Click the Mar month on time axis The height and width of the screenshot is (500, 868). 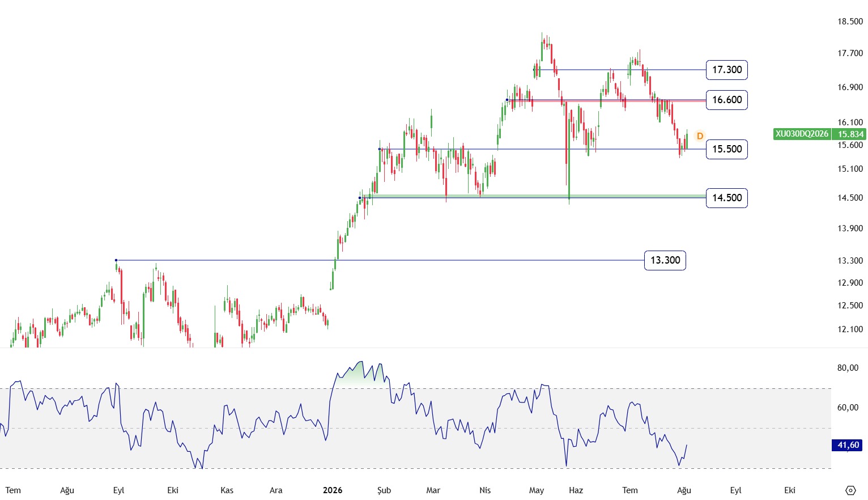tap(433, 490)
